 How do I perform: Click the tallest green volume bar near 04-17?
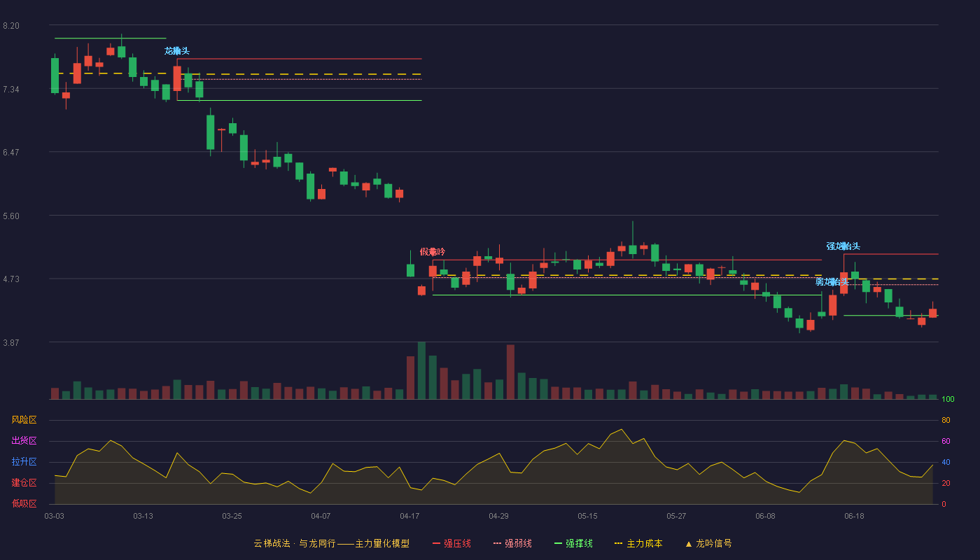421,370
